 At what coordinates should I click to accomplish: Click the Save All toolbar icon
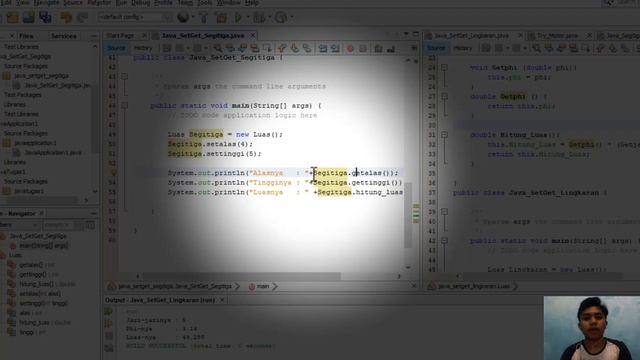tap(45, 17)
